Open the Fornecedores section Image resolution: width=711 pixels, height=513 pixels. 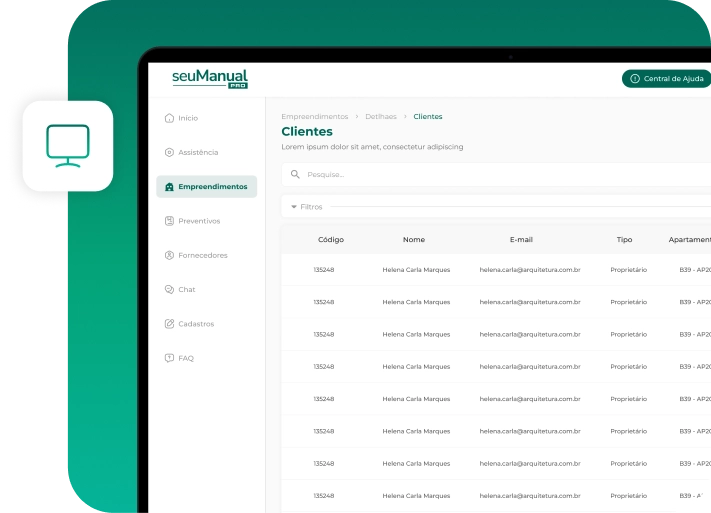(x=196, y=255)
